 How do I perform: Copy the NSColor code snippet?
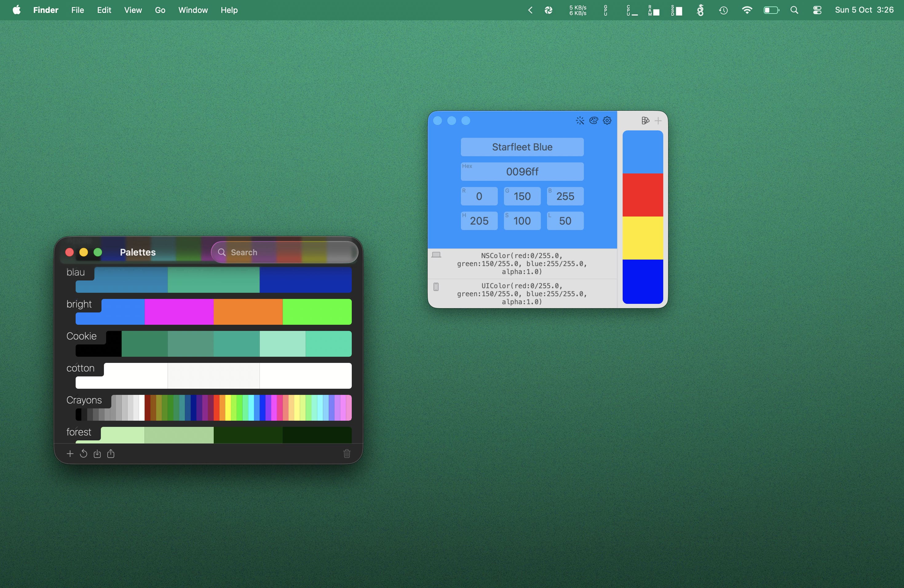click(x=521, y=264)
